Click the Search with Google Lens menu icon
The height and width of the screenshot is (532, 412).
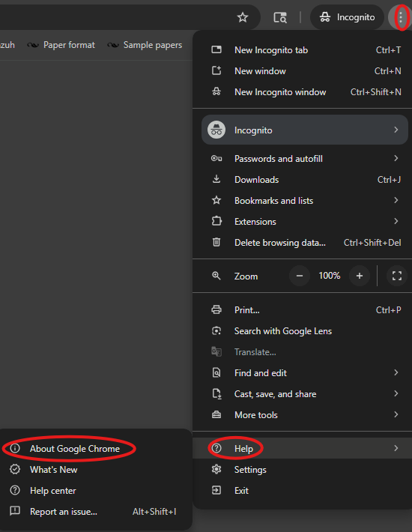click(x=216, y=330)
